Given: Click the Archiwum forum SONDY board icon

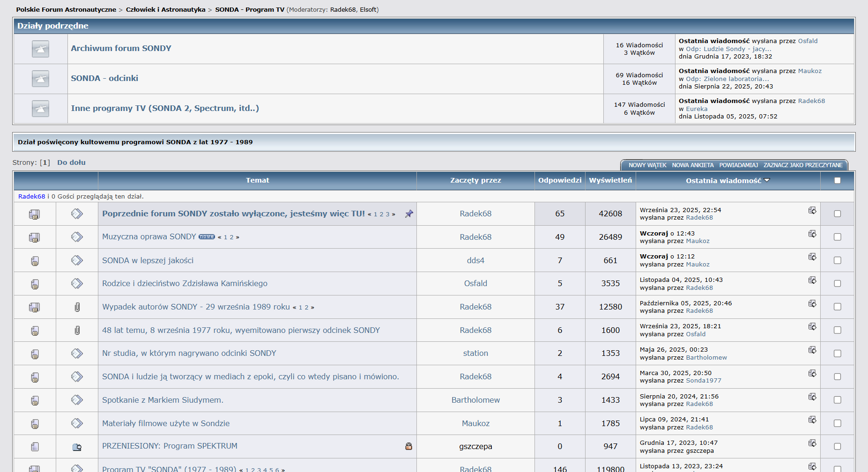Looking at the screenshot, I should pos(40,49).
